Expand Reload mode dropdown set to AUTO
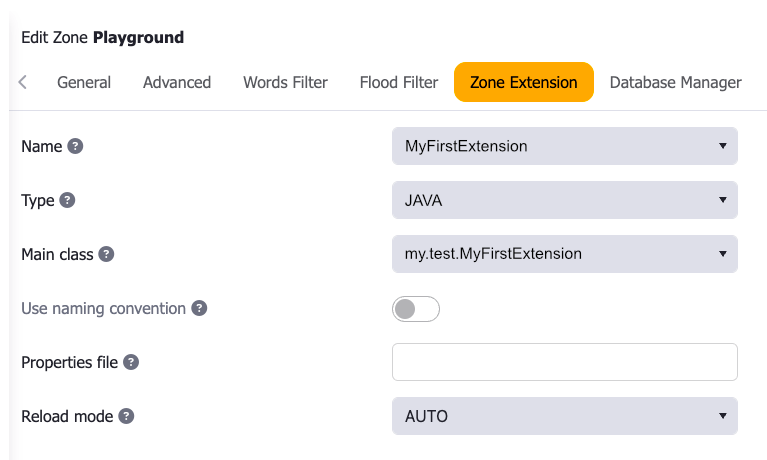The height and width of the screenshot is (460, 767). pos(564,416)
